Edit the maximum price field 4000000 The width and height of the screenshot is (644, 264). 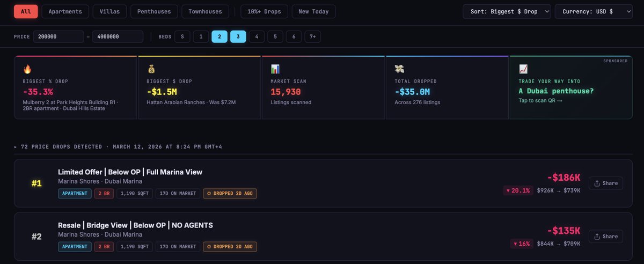click(x=118, y=36)
